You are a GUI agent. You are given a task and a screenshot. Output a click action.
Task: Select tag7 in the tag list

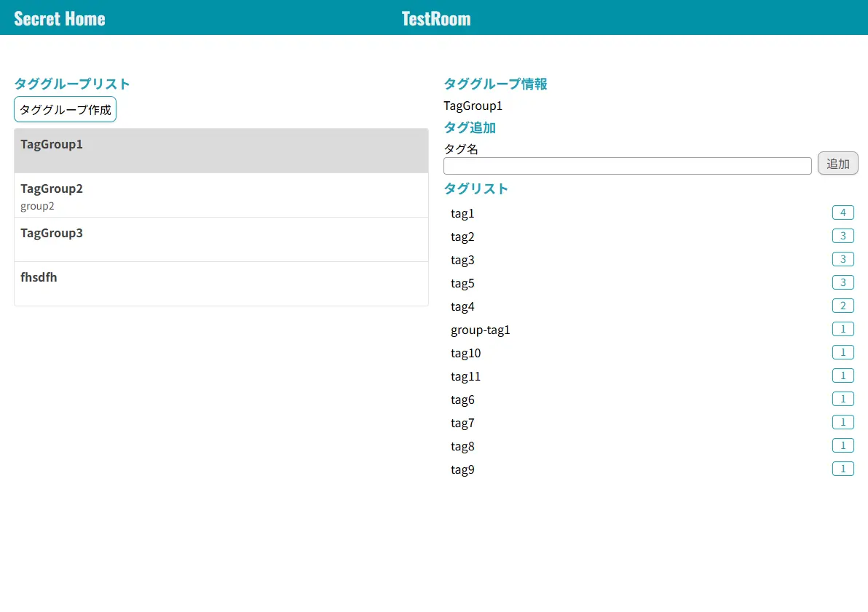462,423
